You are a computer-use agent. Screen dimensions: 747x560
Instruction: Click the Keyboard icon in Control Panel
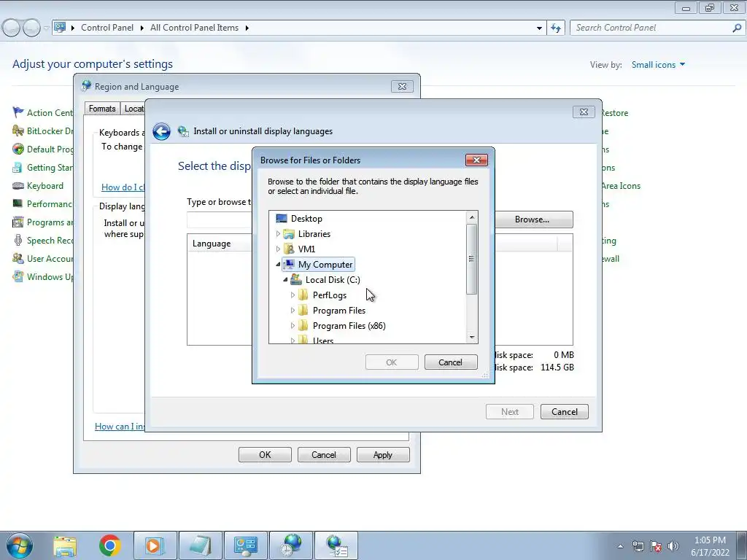(18, 186)
